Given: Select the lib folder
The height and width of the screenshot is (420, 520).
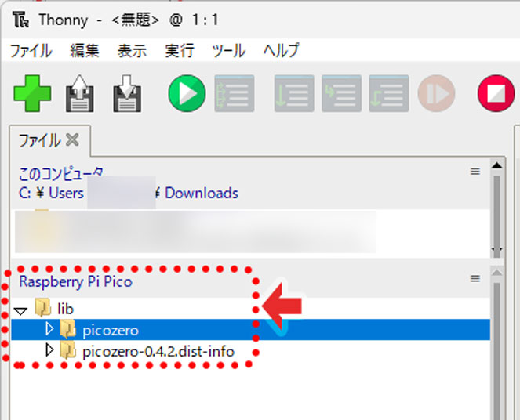Looking at the screenshot, I should (x=65, y=309).
